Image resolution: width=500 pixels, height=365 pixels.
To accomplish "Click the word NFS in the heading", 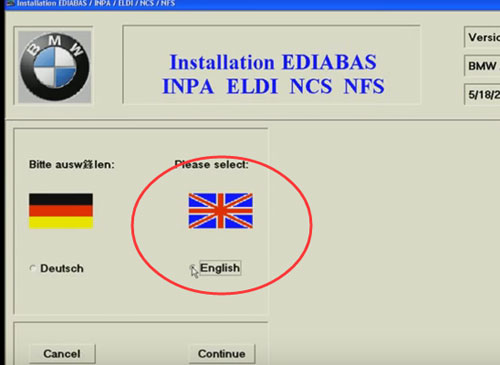I will click(x=364, y=87).
